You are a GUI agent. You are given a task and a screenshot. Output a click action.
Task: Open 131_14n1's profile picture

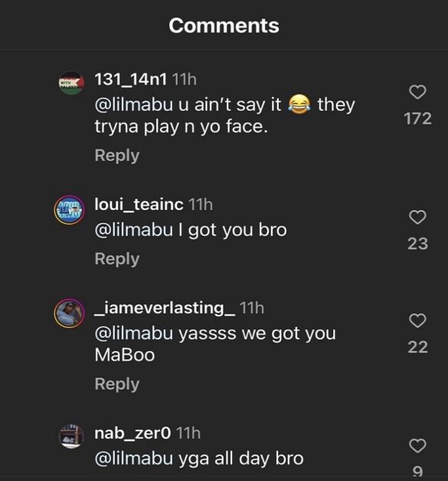pyautogui.click(x=71, y=83)
